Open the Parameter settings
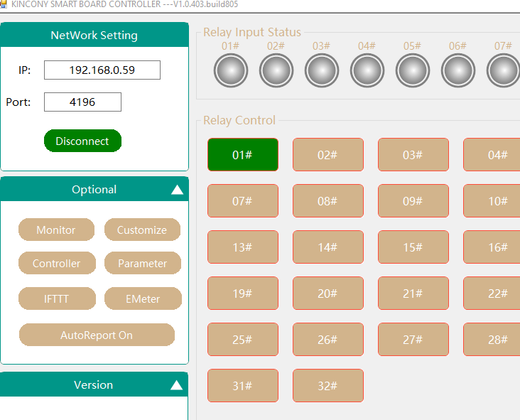 [142, 264]
